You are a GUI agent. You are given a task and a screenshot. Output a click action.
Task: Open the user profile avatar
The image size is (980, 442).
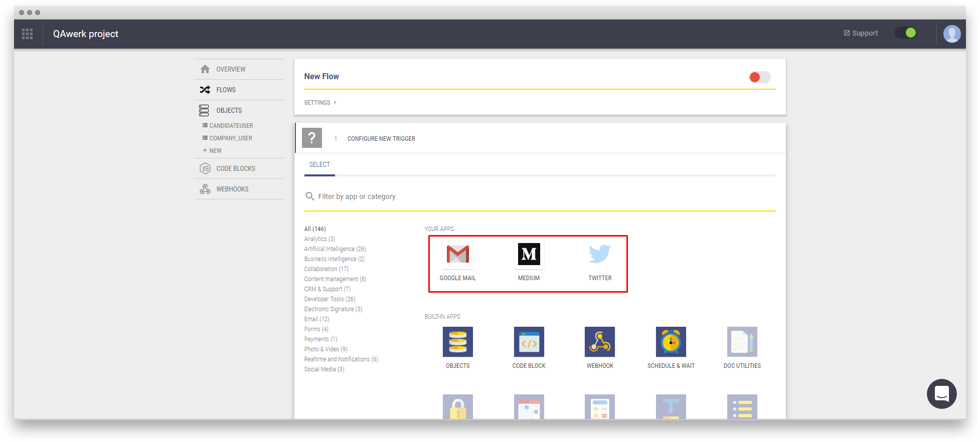click(x=951, y=34)
